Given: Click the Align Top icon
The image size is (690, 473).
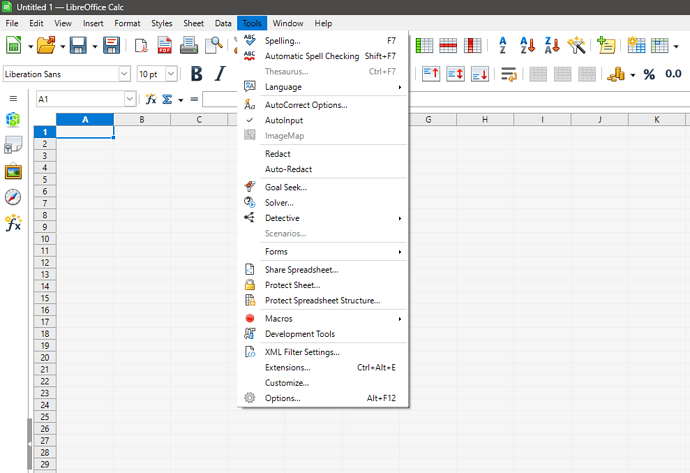Looking at the screenshot, I should pyautogui.click(x=431, y=74).
